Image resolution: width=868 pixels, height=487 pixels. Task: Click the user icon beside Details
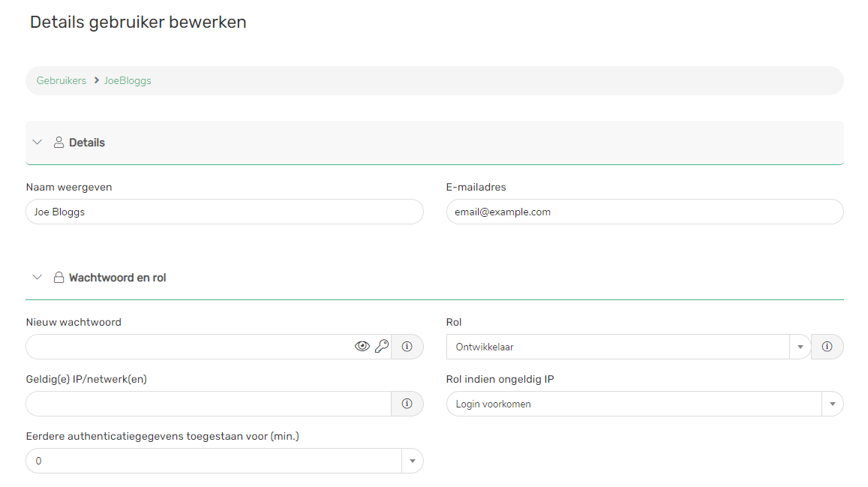59,143
